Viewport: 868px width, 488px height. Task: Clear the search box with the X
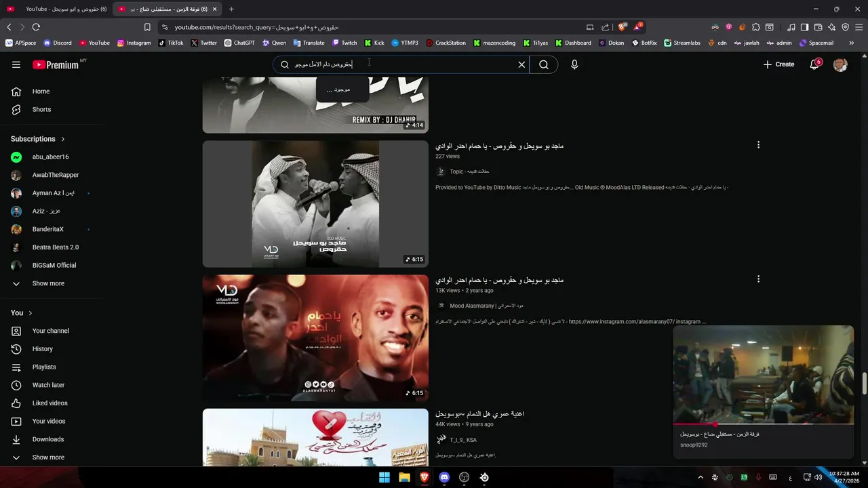click(x=521, y=64)
